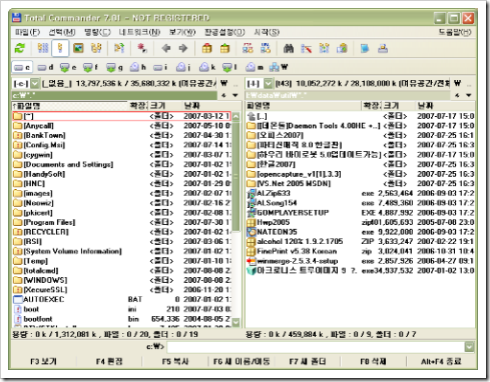Open left panel directory history arrow
The width and height of the screenshot is (490, 382).
235,95
